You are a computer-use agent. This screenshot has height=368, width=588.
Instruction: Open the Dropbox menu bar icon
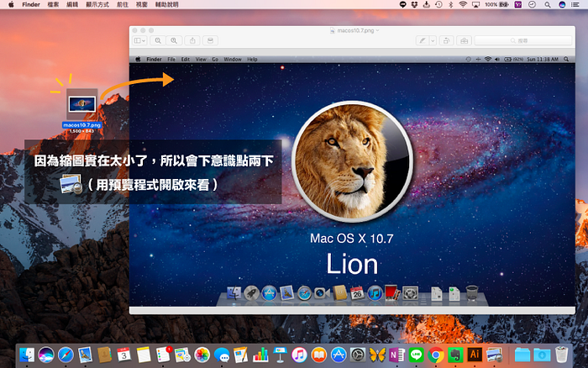point(414,4)
